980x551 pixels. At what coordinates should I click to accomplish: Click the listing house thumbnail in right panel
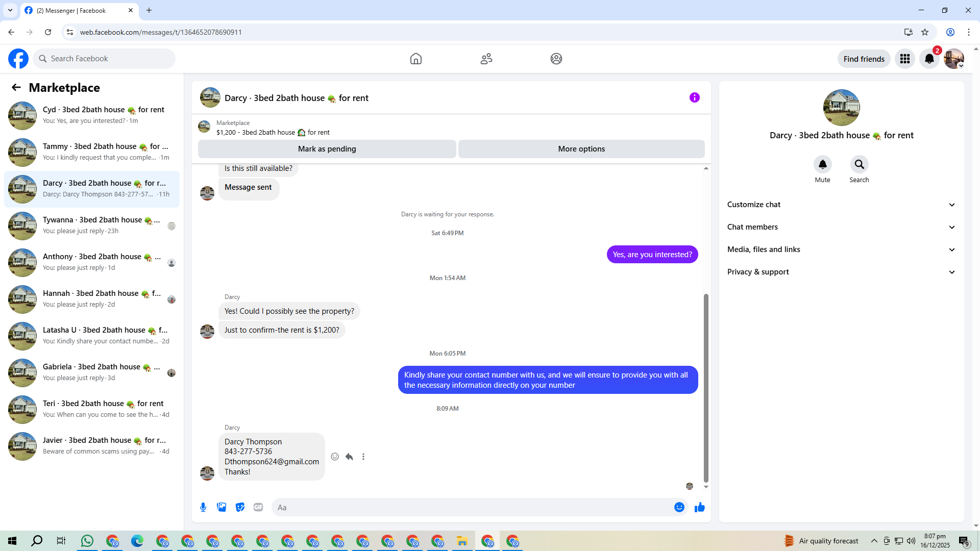841,108
